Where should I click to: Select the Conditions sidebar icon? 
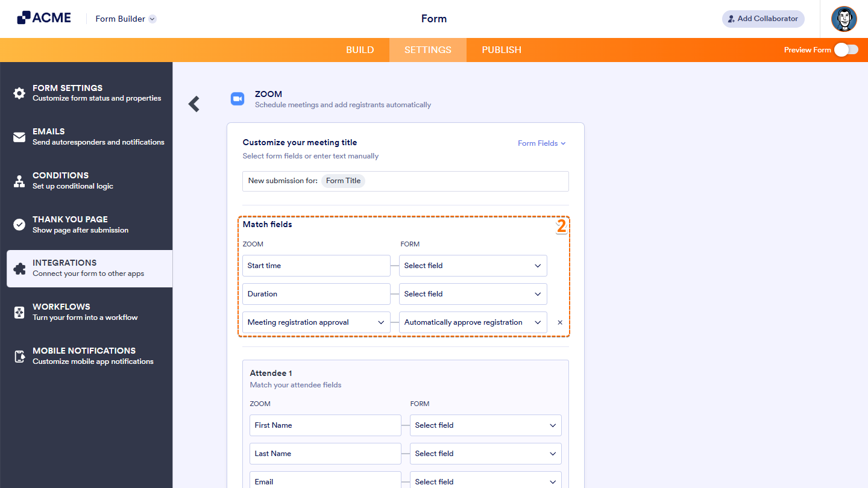coord(19,180)
